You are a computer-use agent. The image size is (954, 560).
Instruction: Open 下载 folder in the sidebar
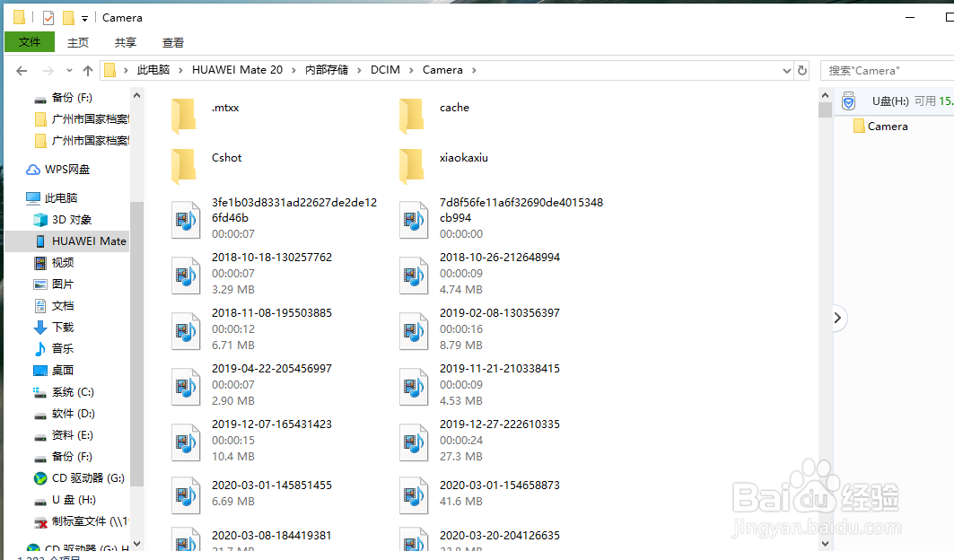click(54, 328)
